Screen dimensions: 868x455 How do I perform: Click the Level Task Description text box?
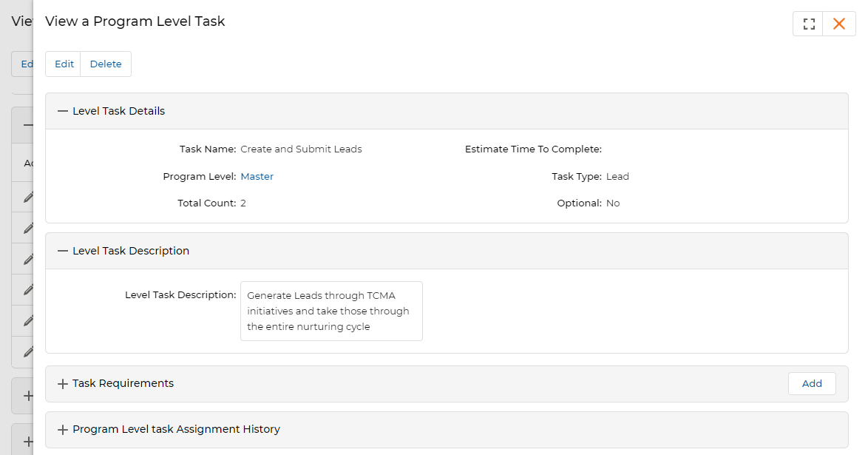pos(331,311)
